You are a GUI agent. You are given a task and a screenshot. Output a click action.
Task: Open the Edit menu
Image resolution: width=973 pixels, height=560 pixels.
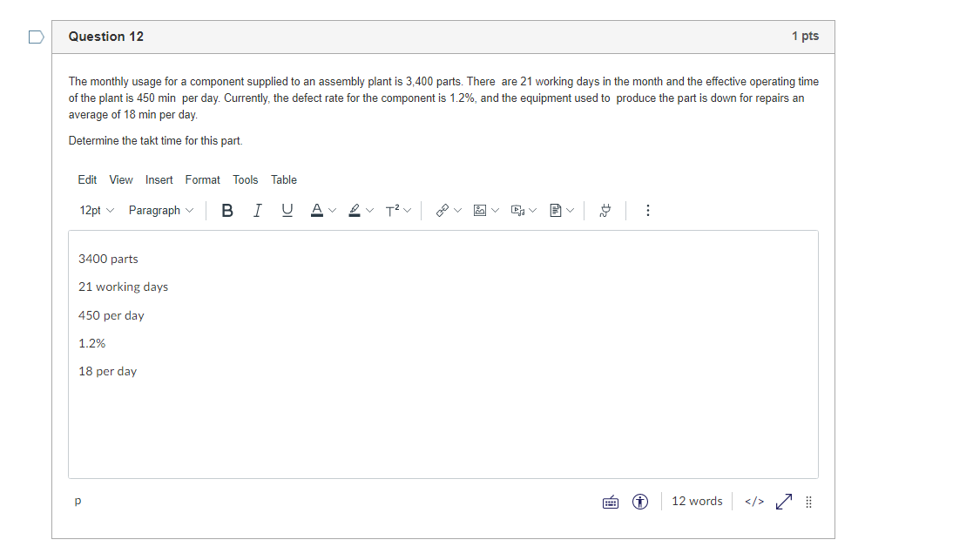87,180
